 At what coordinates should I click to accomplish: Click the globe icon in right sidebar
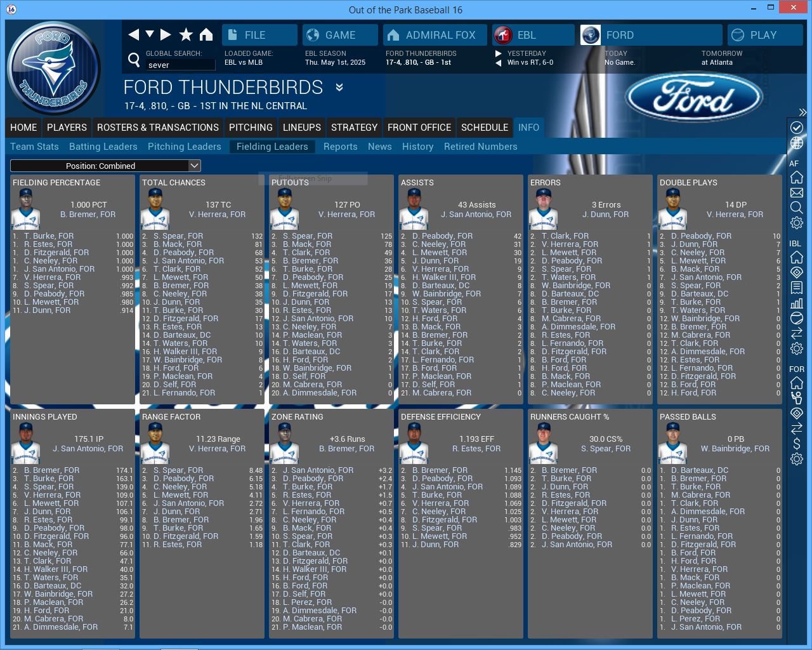pos(797,143)
